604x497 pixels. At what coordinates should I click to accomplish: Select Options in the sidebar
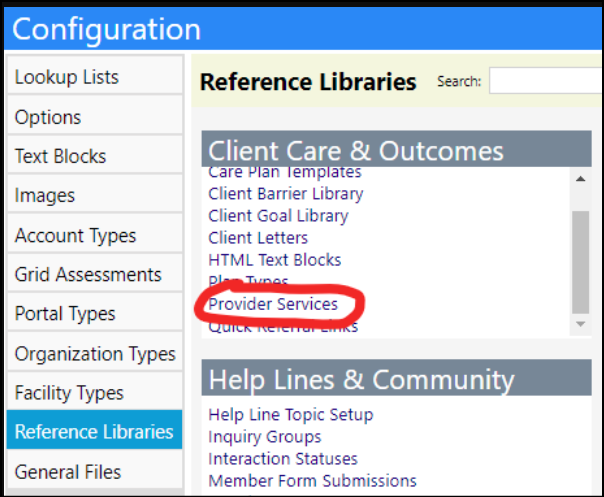click(x=95, y=115)
